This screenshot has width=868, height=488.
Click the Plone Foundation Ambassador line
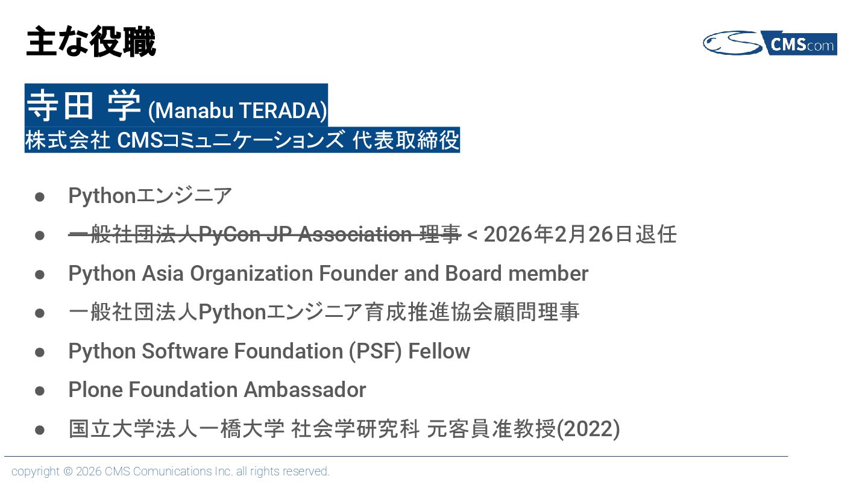[217, 390]
